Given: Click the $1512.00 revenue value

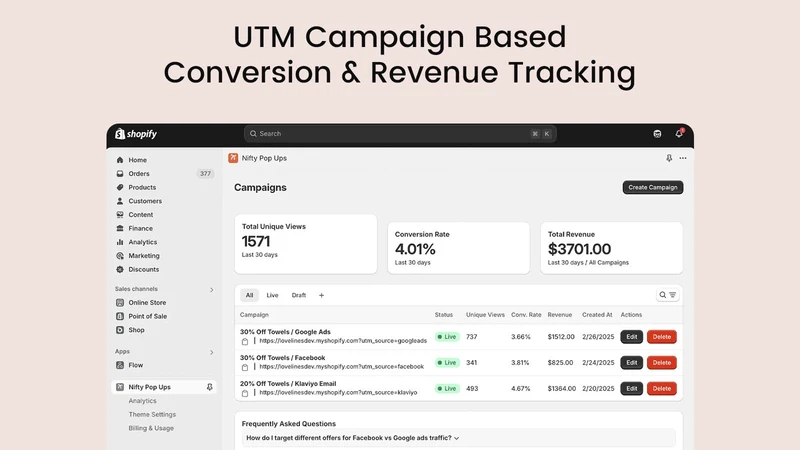Looking at the screenshot, I should 561,337.
